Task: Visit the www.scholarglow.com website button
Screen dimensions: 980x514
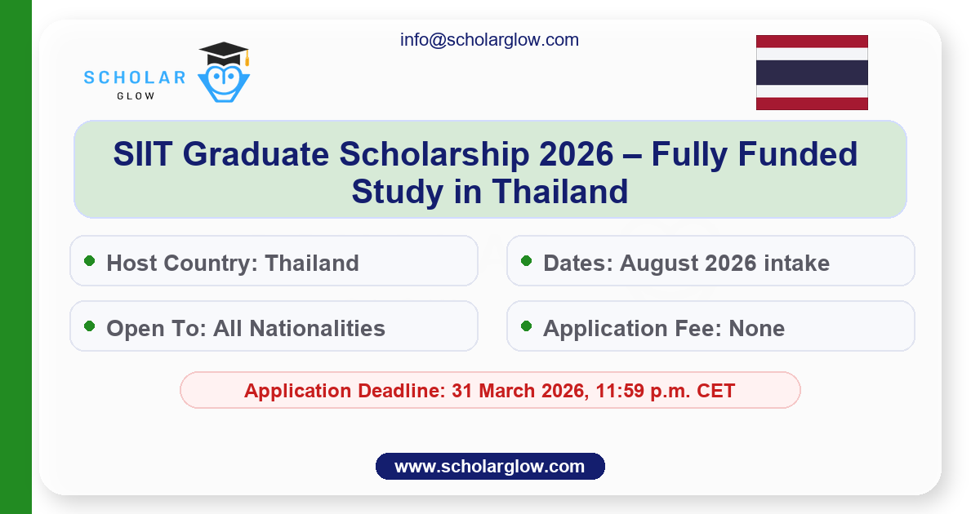Action: [x=490, y=467]
